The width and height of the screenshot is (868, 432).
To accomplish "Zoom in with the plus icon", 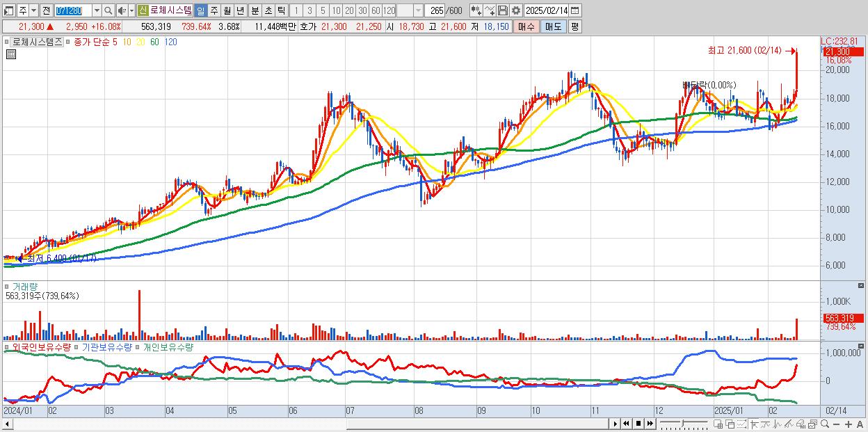I will pos(849,424).
